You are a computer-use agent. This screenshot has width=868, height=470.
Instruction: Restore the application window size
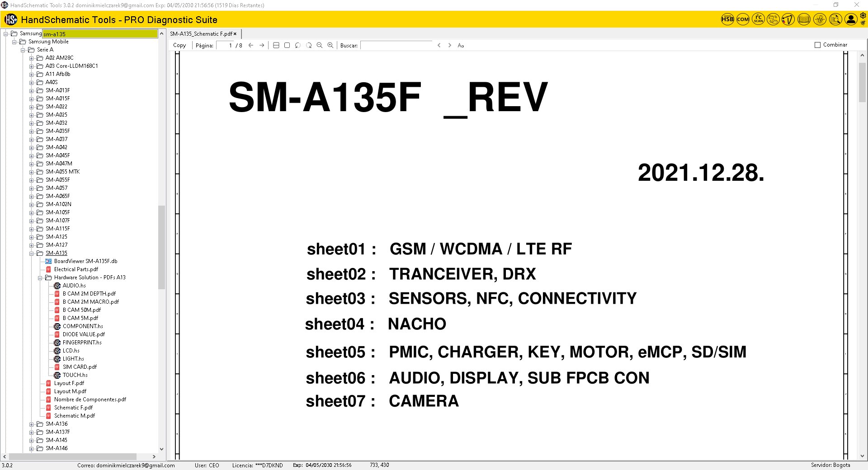(836, 5)
